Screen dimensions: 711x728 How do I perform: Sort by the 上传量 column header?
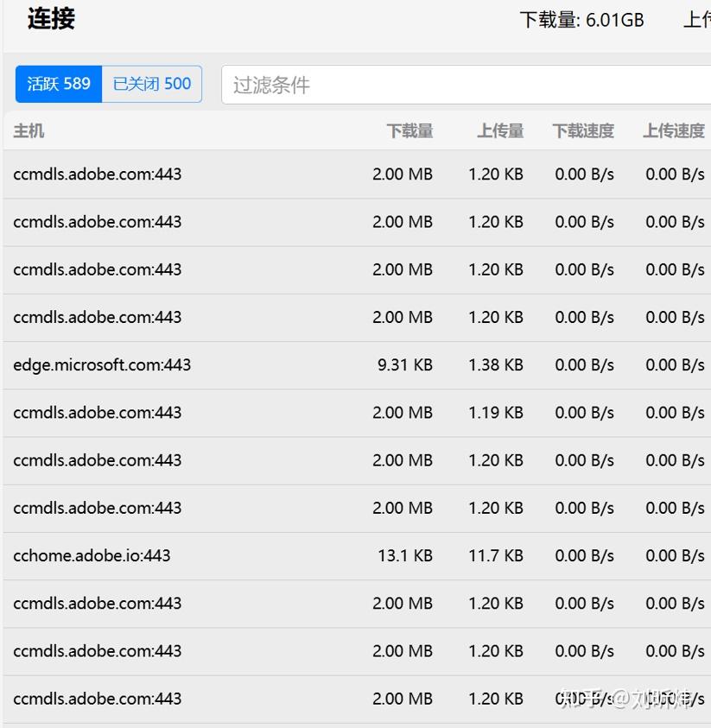pyautogui.click(x=500, y=131)
